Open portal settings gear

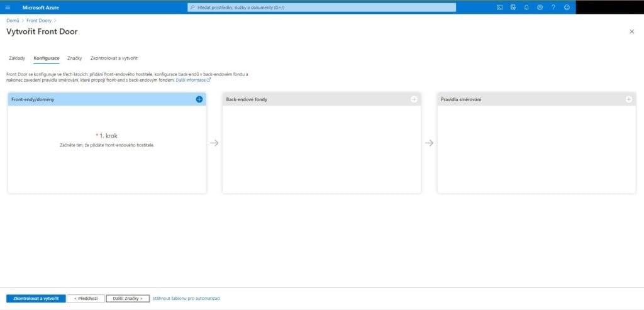point(540,8)
